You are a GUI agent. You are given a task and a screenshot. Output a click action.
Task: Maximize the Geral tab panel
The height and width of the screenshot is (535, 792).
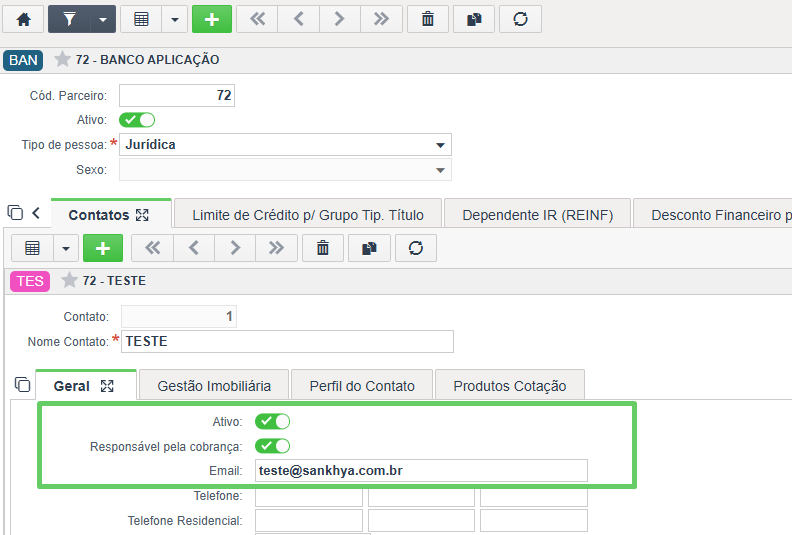(x=107, y=386)
